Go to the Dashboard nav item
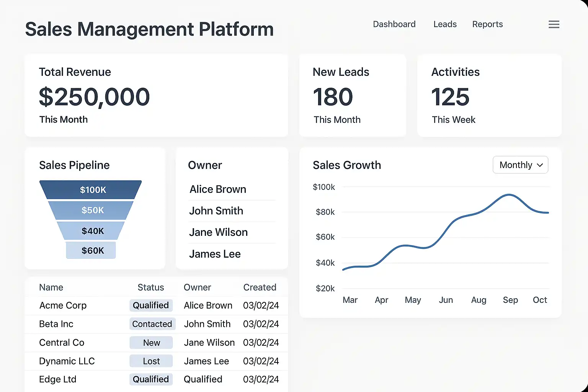The width and height of the screenshot is (588, 392). 394,24
